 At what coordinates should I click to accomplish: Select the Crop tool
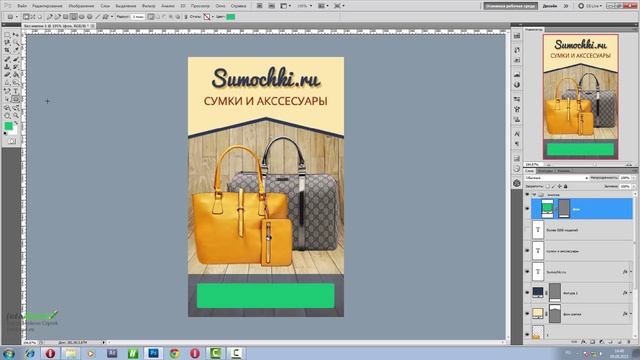click(x=7, y=51)
